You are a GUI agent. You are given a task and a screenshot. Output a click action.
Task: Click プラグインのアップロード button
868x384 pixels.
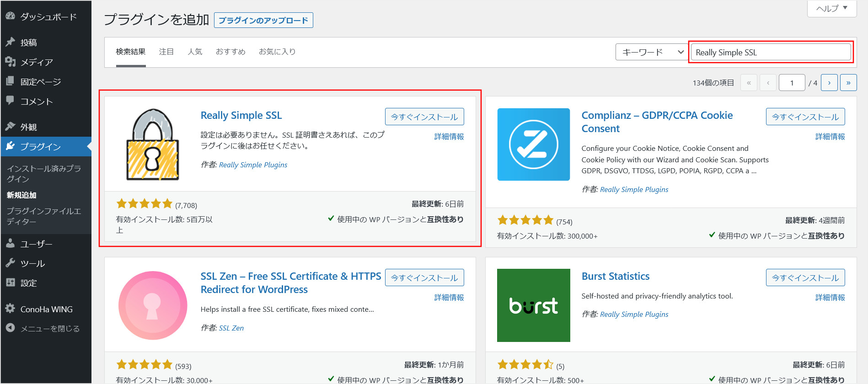click(263, 20)
